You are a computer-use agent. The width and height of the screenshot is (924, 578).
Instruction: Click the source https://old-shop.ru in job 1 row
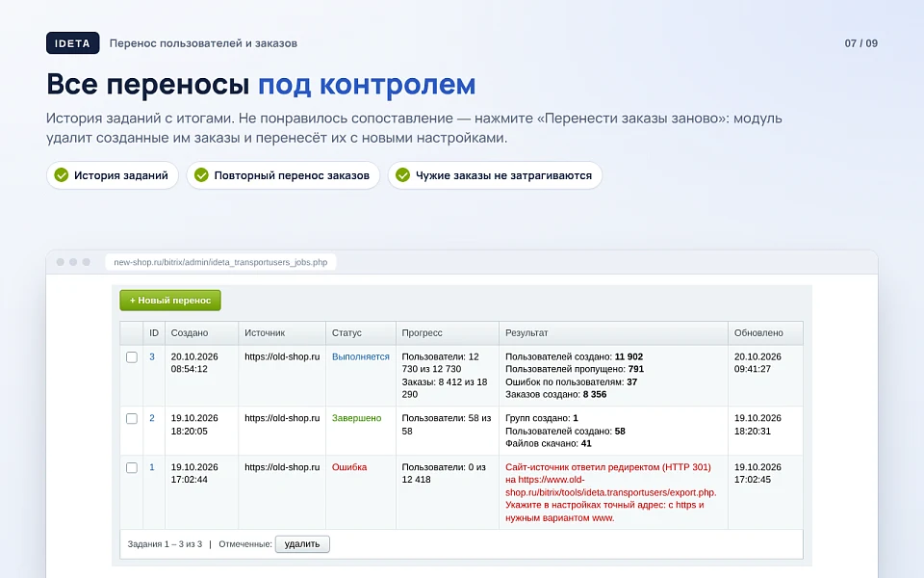(282, 467)
